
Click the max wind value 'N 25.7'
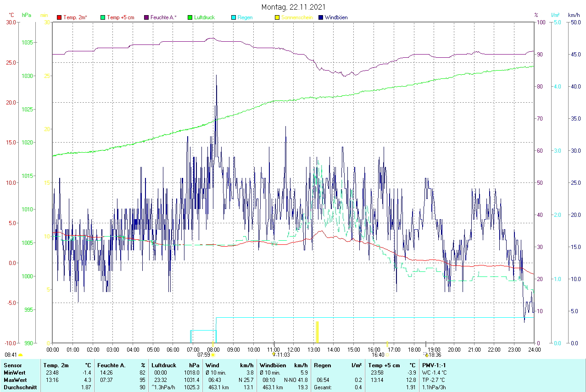[246, 380]
